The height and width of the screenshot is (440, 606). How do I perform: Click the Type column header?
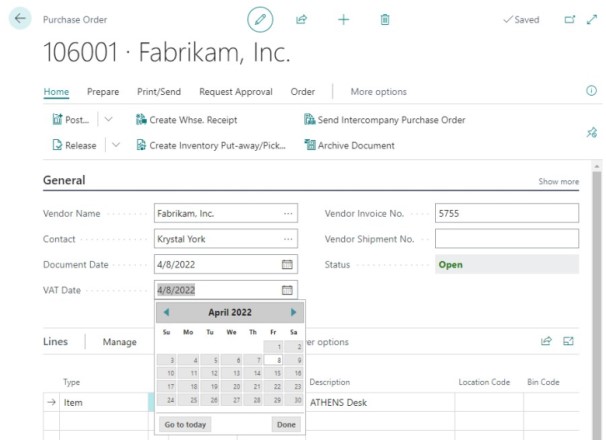[x=71, y=382]
